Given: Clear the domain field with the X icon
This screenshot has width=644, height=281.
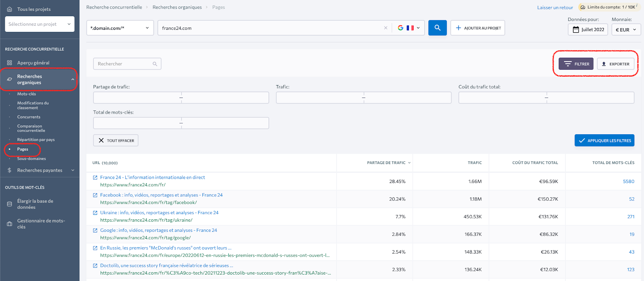Looking at the screenshot, I should point(386,28).
